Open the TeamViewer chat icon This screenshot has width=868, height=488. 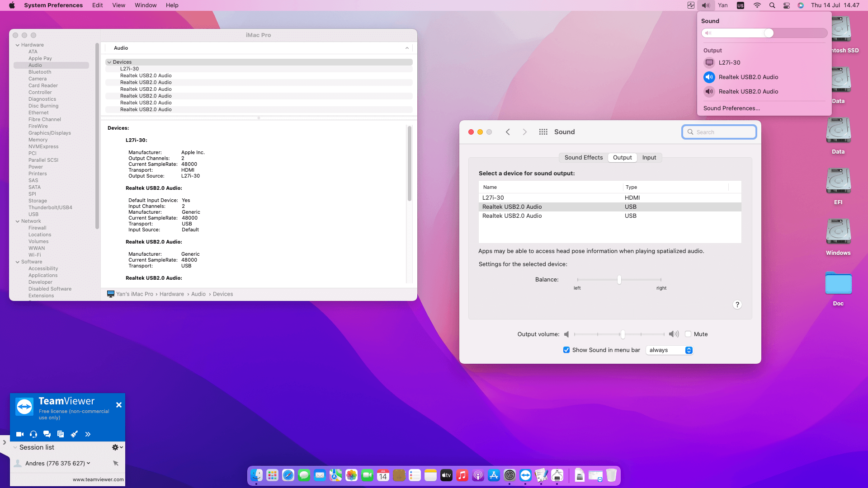pos(47,434)
